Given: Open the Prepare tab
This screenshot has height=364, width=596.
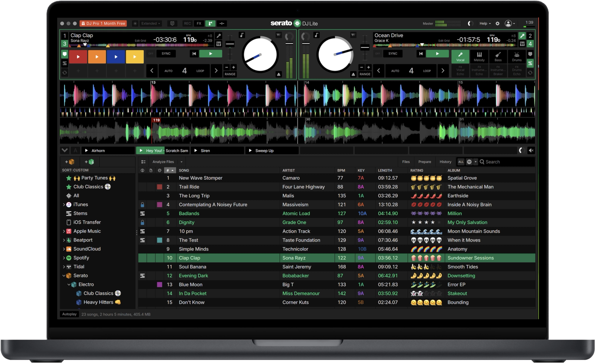Looking at the screenshot, I should pyautogui.click(x=425, y=162).
